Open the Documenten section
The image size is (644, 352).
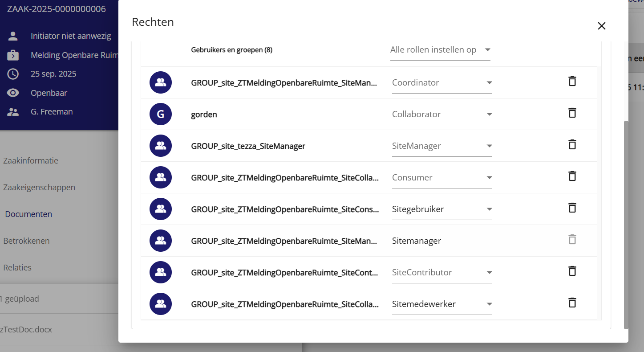pos(28,214)
